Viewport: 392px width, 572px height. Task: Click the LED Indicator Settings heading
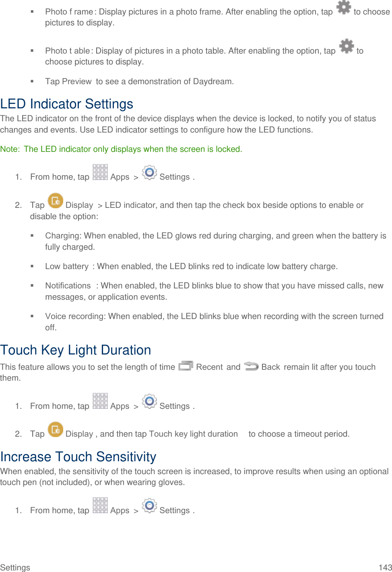(x=67, y=104)
